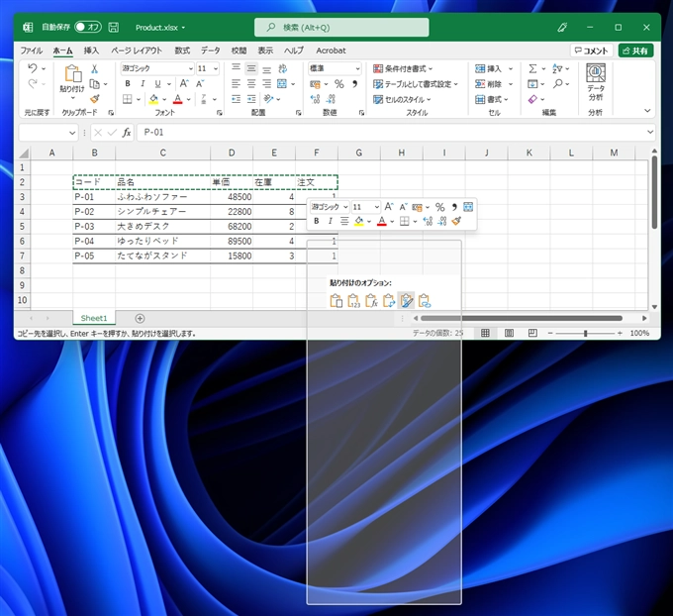
Task: Click the コメント button
Action: [x=592, y=51]
